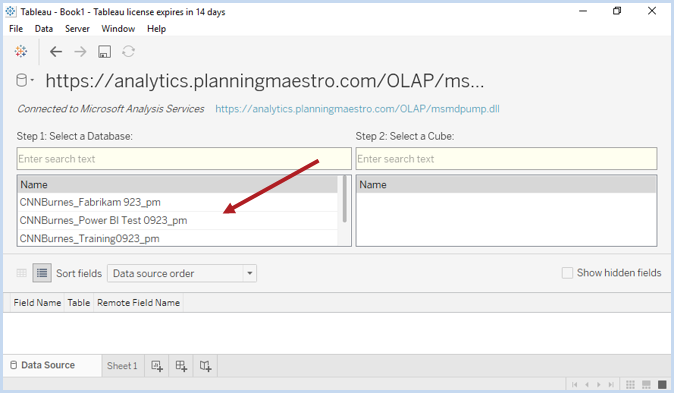Click the database list scrollbar
674x393 pixels.
click(344, 199)
